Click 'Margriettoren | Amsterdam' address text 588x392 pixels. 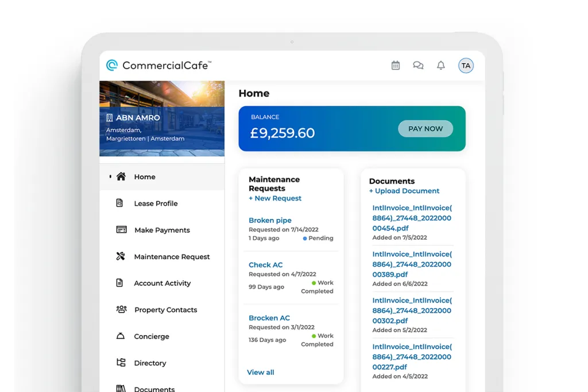145,139
